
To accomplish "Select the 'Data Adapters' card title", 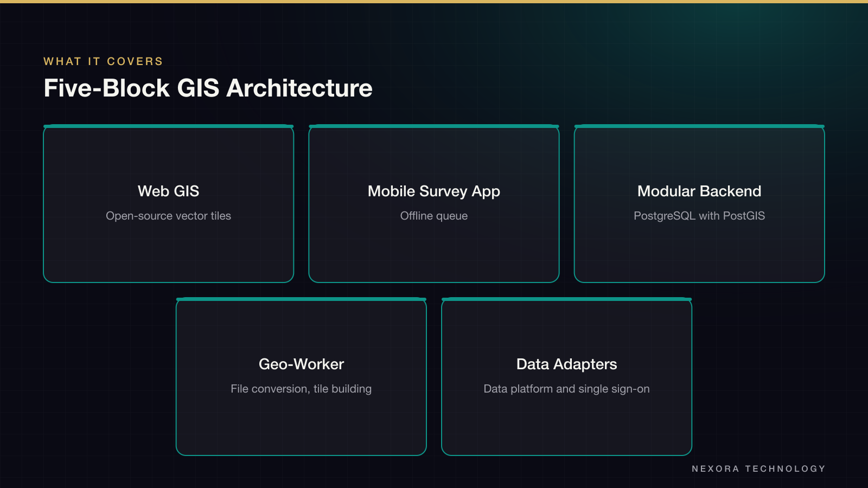I will tap(566, 364).
